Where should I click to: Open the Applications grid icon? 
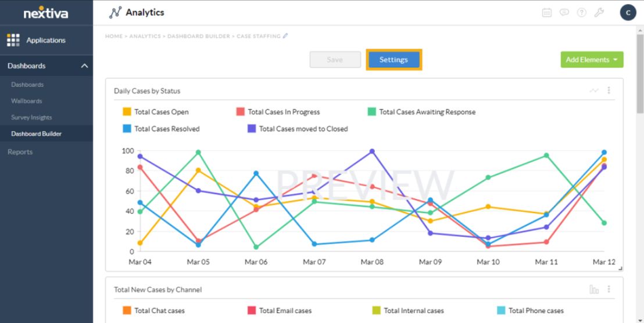[x=13, y=40]
